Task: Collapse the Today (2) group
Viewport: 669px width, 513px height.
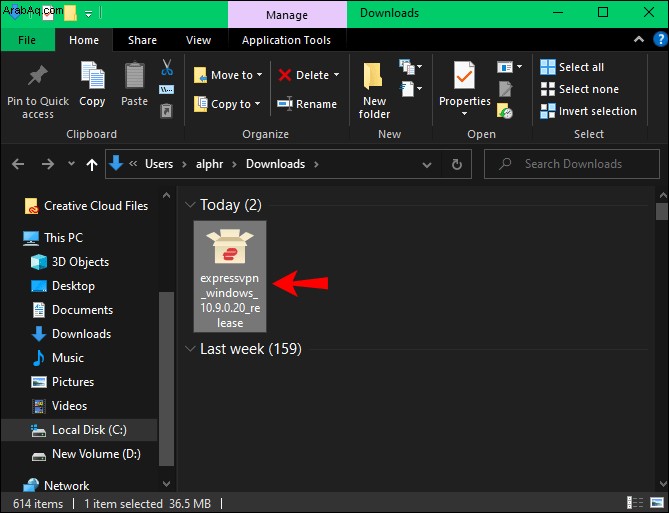Action: coord(190,205)
